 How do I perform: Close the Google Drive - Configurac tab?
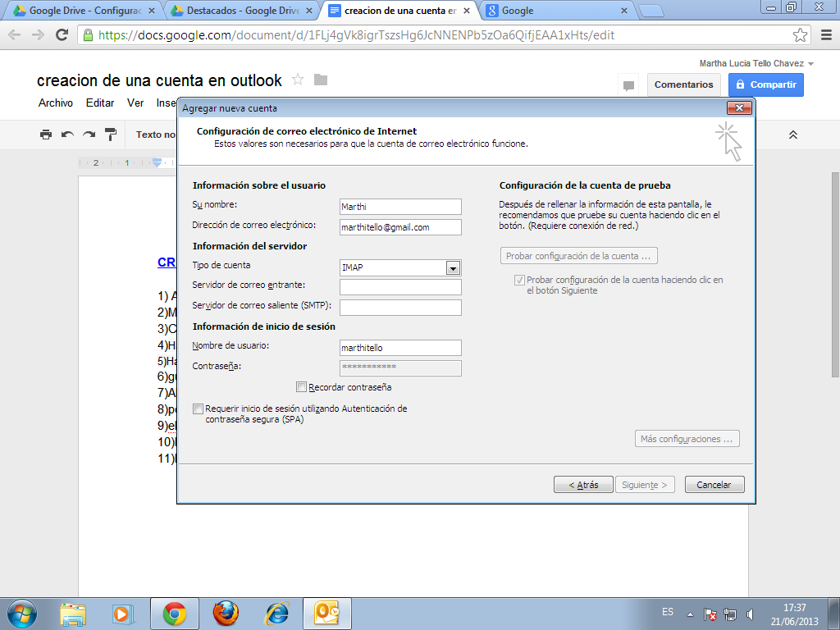point(151,10)
